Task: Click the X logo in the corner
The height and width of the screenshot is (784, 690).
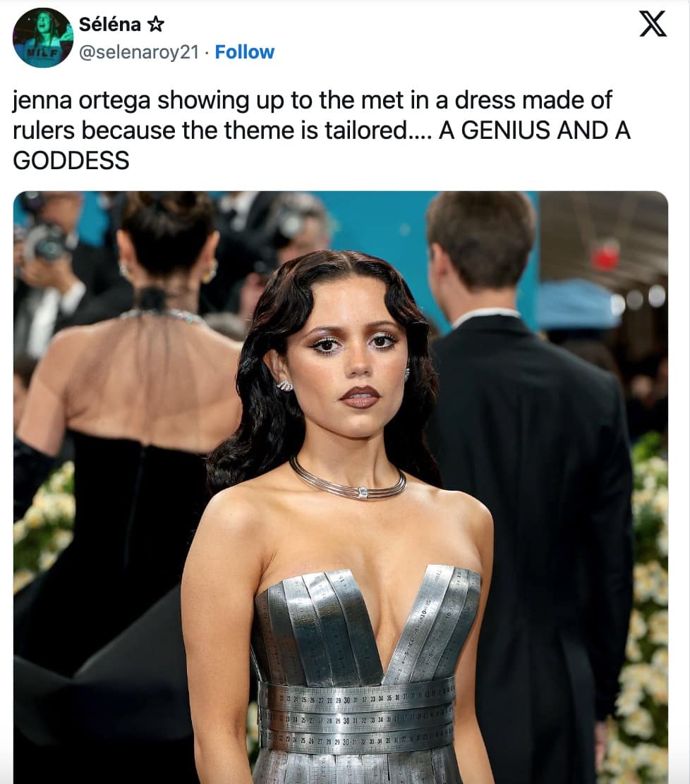Action: click(653, 23)
